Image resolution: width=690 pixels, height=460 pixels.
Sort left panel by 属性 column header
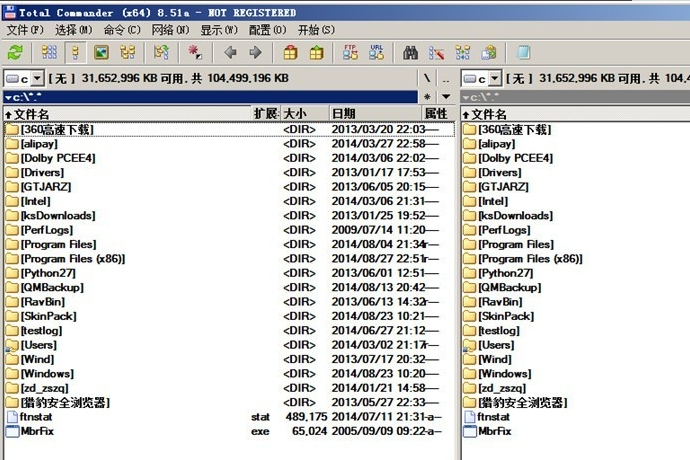pos(437,114)
